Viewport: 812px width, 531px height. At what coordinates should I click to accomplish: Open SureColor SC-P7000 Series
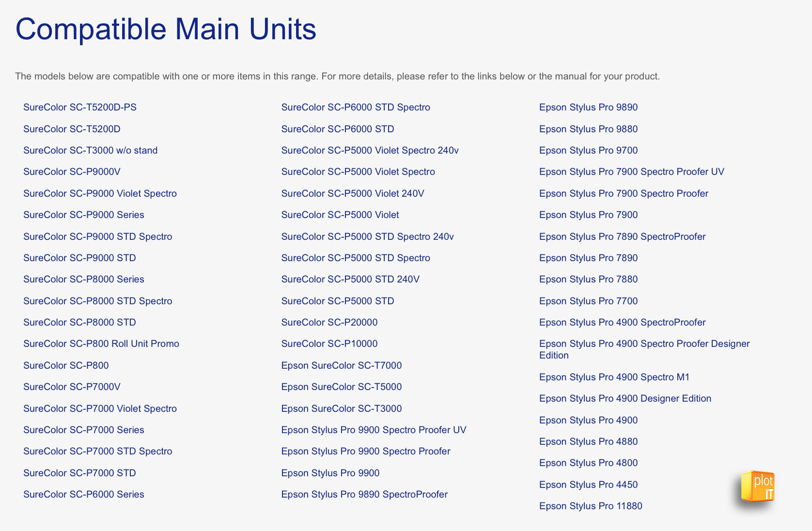(84, 430)
